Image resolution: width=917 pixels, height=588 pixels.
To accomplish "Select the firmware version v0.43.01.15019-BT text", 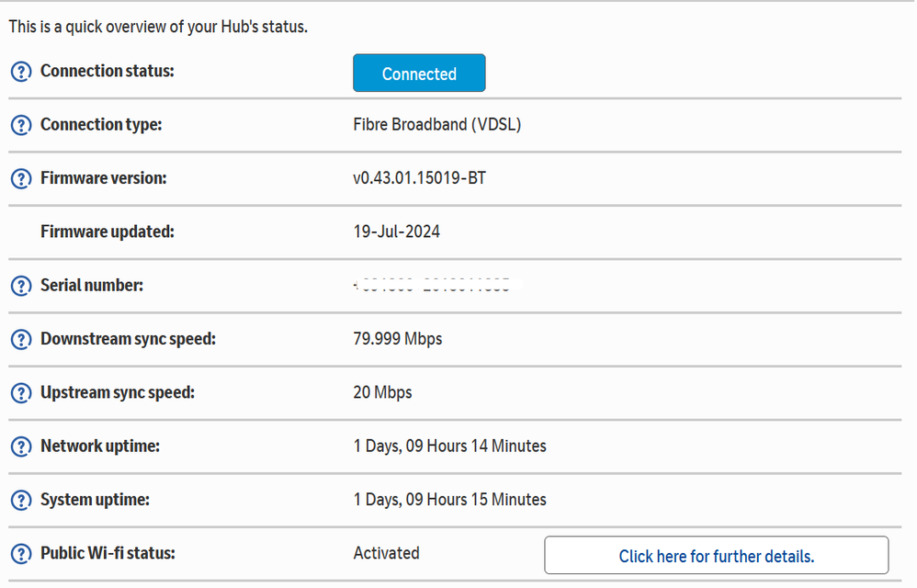I will pyautogui.click(x=419, y=178).
